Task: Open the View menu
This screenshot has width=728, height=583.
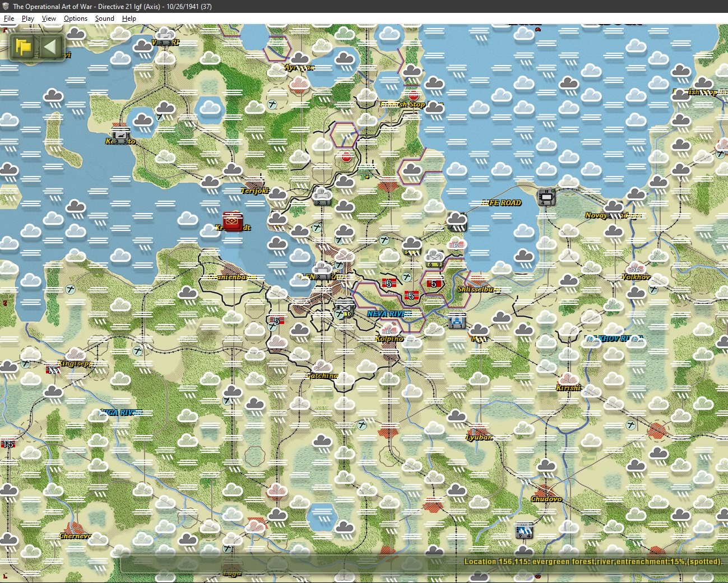Action: coord(49,18)
